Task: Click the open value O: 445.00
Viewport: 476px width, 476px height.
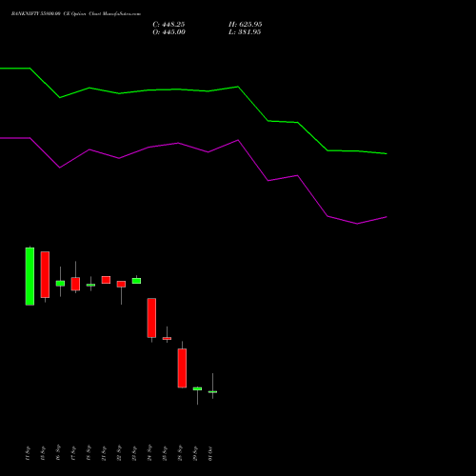Action: (169, 32)
